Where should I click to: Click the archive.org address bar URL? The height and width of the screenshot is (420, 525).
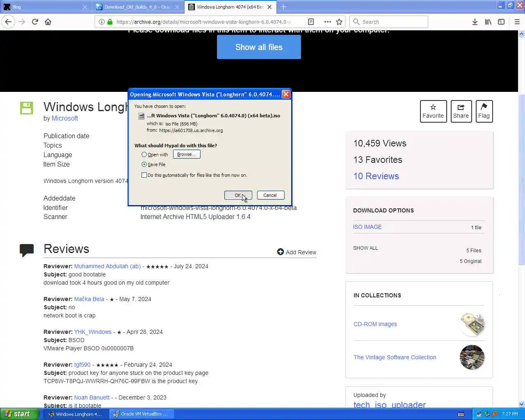(x=204, y=22)
